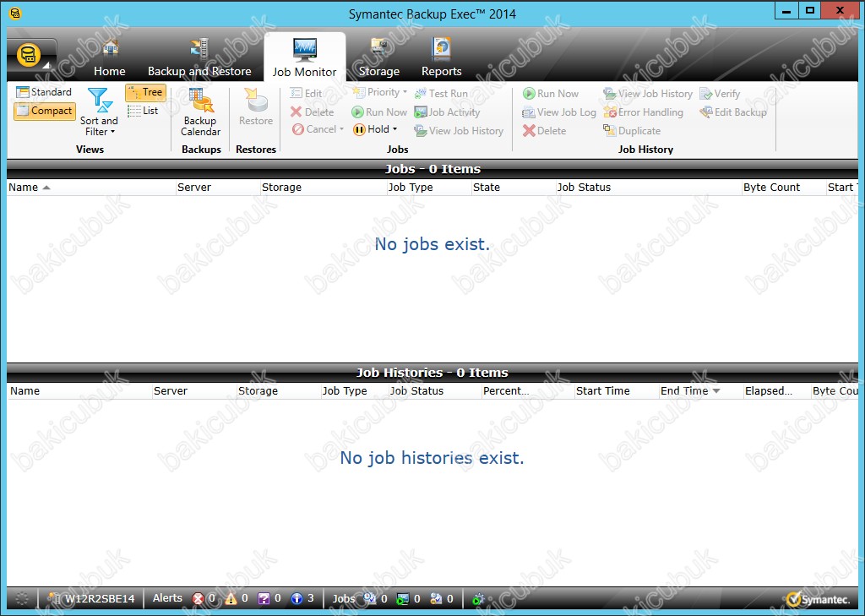This screenshot has height=616, width=865.
Task: Click the Jobs label in the status bar
Action: (344, 598)
